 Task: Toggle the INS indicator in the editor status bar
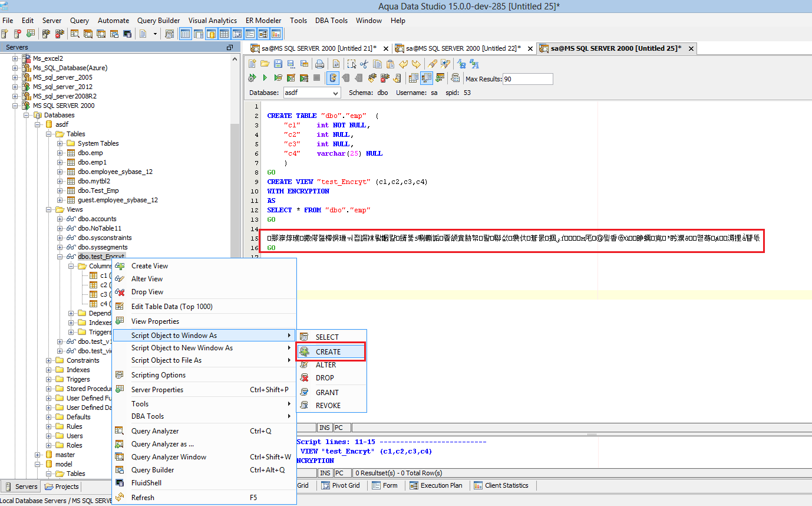[x=325, y=427]
